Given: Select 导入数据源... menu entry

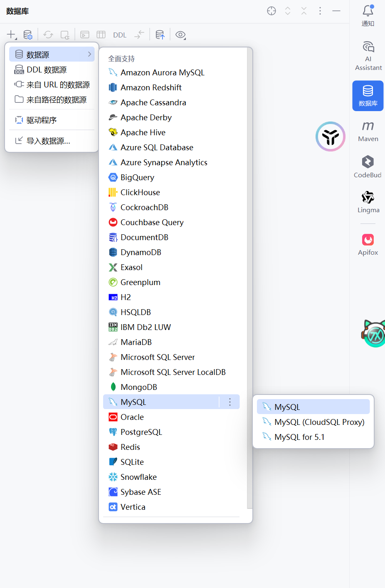Looking at the screenshot, I should pyautogui.click(x=52, y=141).
